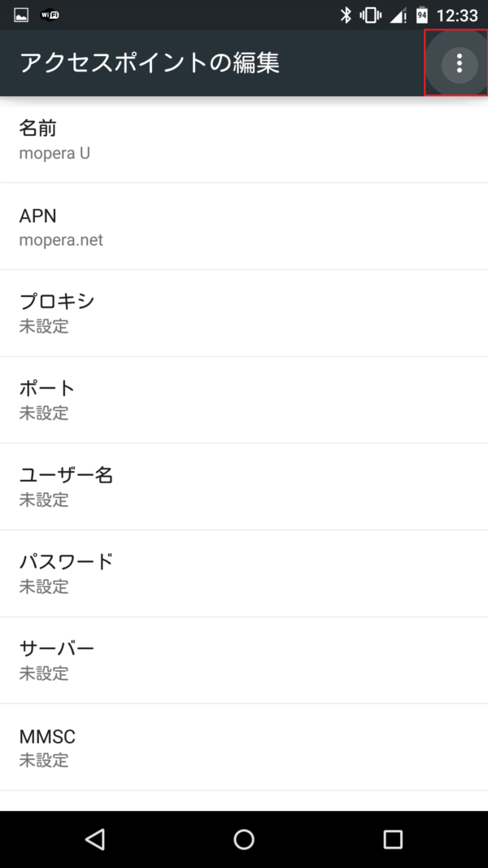Edit the 名前 field showing mopera U
The image size is (488, 868).
244,140
